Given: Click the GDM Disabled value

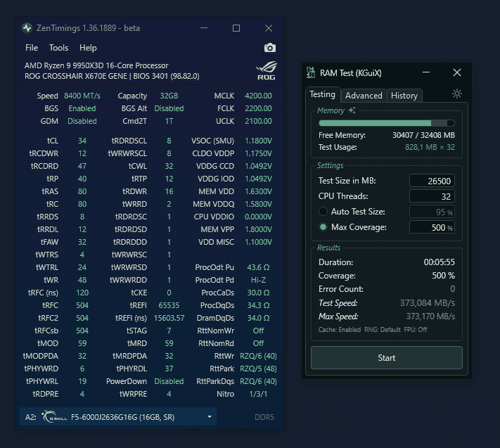Looking at the screenshot, I should [82, 121].
